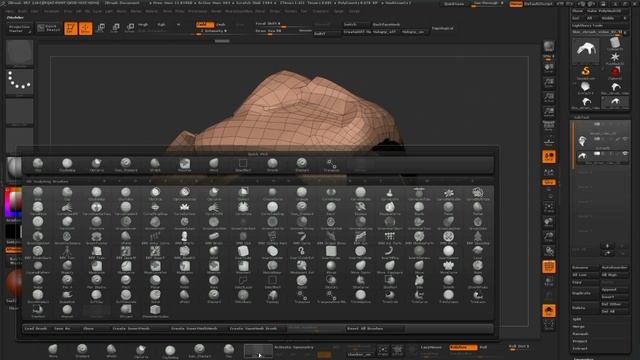Click current tool thumbnail in Tool palette
Viewport: 640px width, 360px height.
pos(586,50)
